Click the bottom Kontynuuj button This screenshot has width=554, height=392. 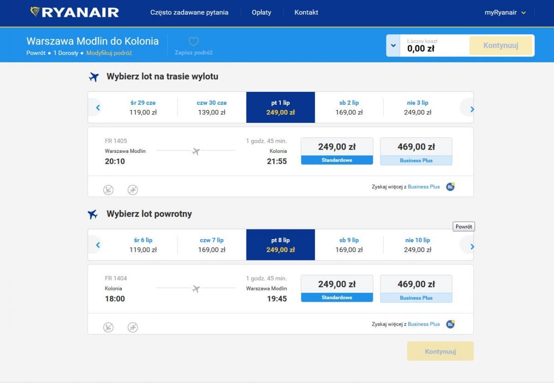(440, 351)
